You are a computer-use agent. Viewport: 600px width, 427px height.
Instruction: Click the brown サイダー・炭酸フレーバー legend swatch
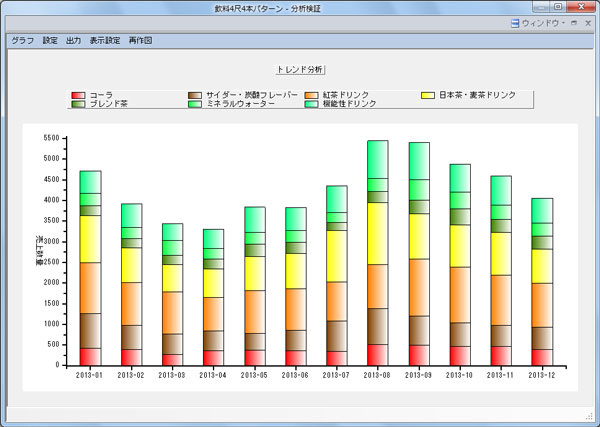195,95
